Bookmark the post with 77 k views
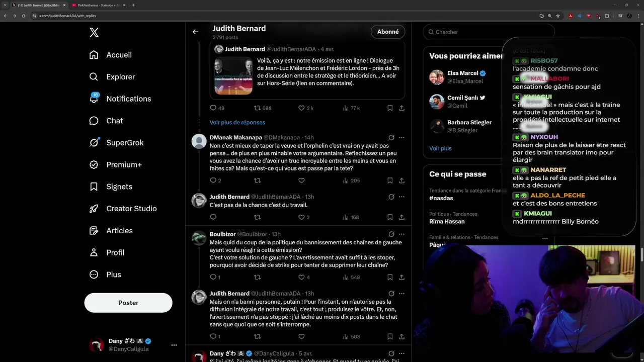Viewport: 644px width, 362px height. (390, 108)
